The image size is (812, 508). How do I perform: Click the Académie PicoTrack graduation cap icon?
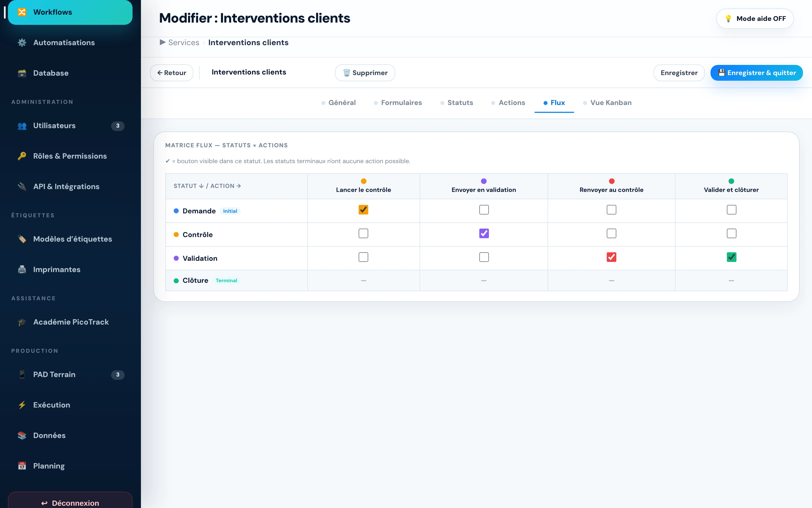pos(22,322)
